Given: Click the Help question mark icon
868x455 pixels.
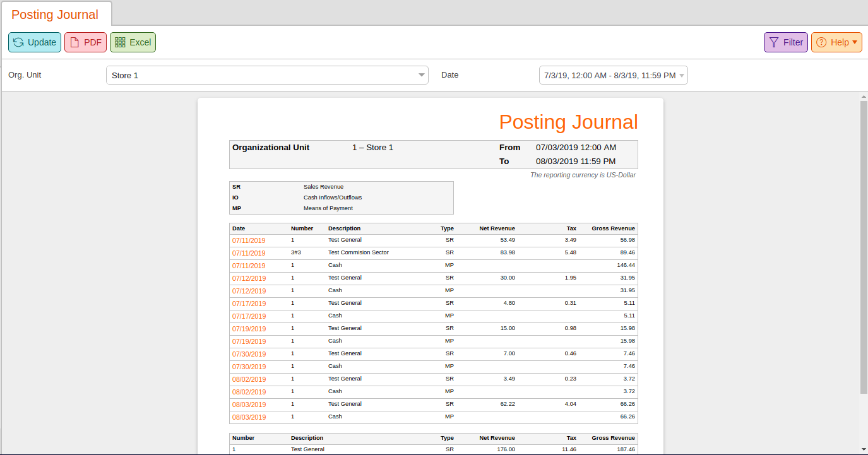Looking at the screenshot, I should pos(821,42).
